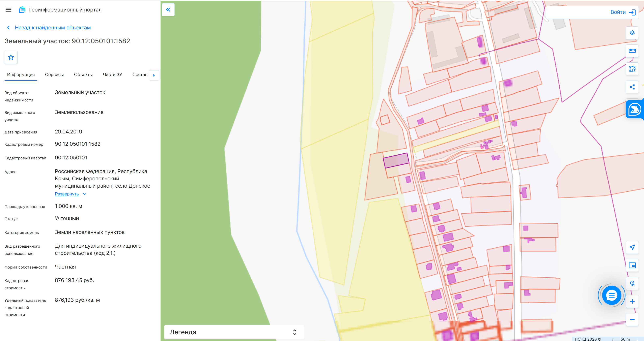Open the chat support bubble
The width and height of the screenshot is (644, 341).
coord(612,296)
